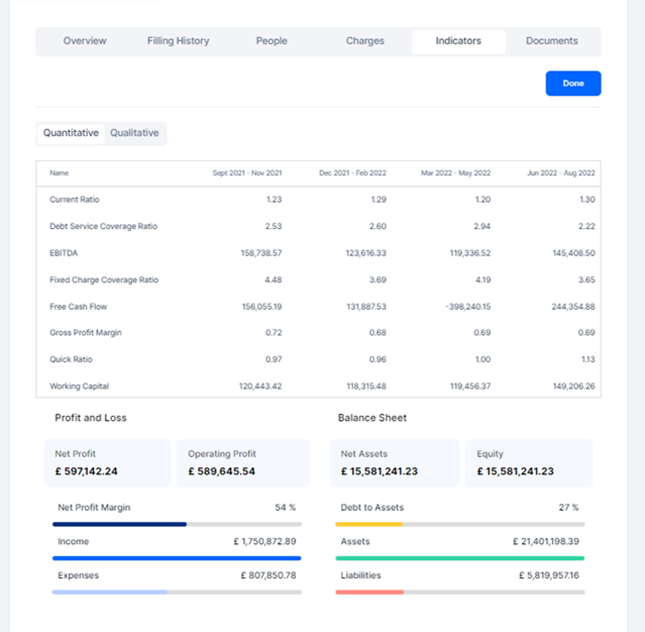Open the Net Profit card
This screenshot has width=645, height=632.
(x=107, y=462)
